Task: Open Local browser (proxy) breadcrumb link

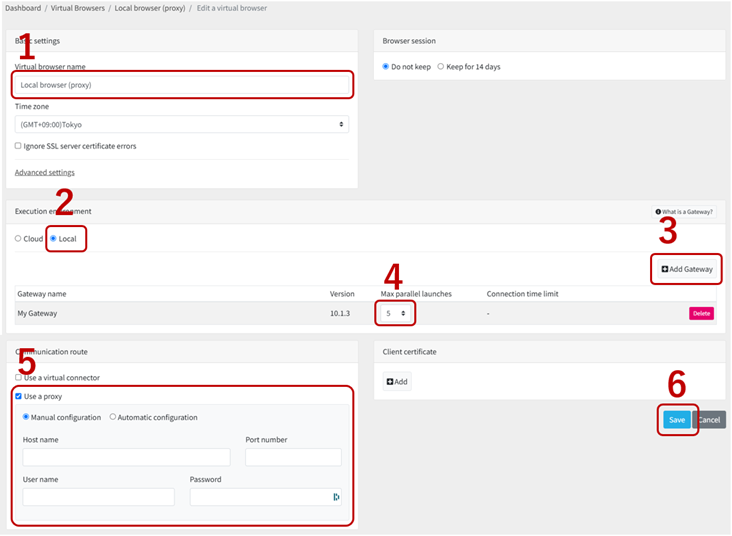Action: click(x=150, y=8)
